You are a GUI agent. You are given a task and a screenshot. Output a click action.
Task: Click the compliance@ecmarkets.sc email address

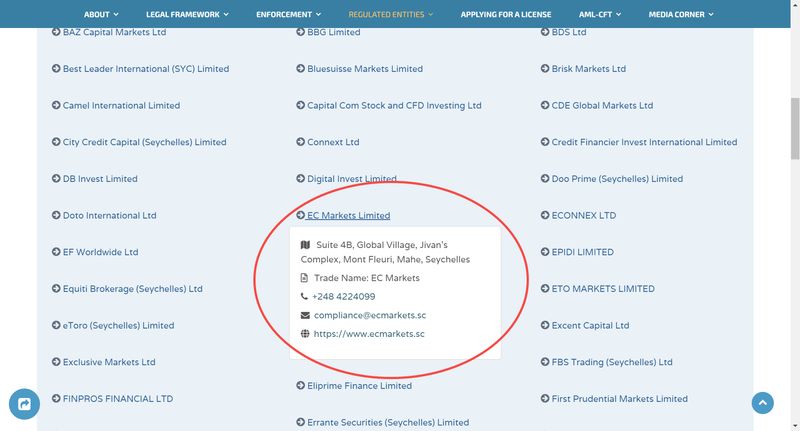(370, 315)
